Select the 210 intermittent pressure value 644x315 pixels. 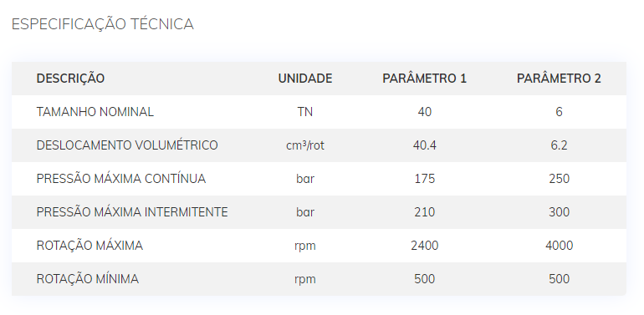(424, 212)
